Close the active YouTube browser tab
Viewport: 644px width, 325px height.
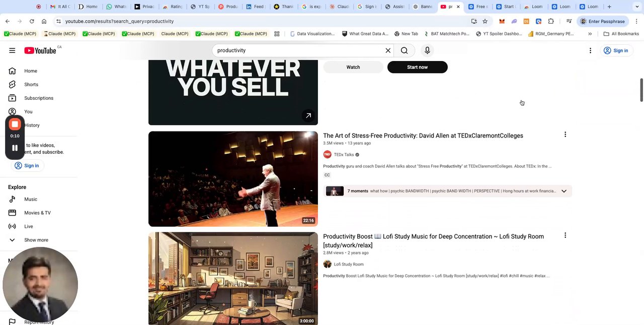[x=458, y=7]
